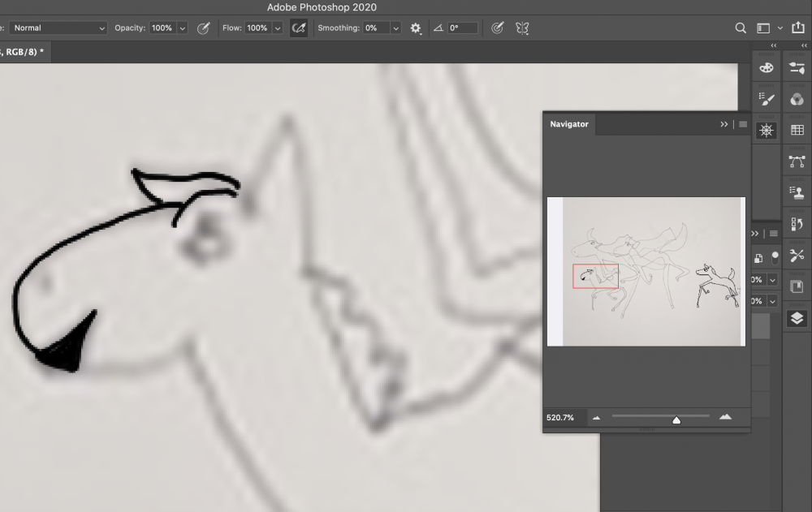Click the brush angle input field

coord(463,28)
